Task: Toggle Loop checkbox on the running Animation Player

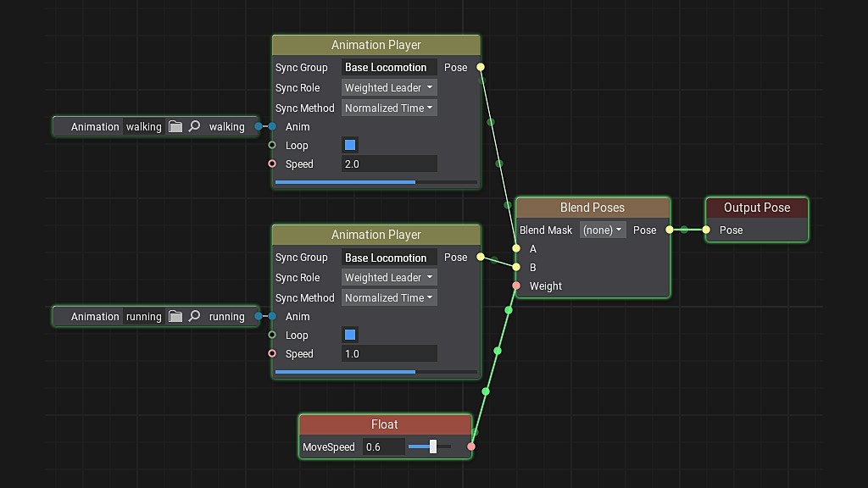Action: (x=350, y=335)
